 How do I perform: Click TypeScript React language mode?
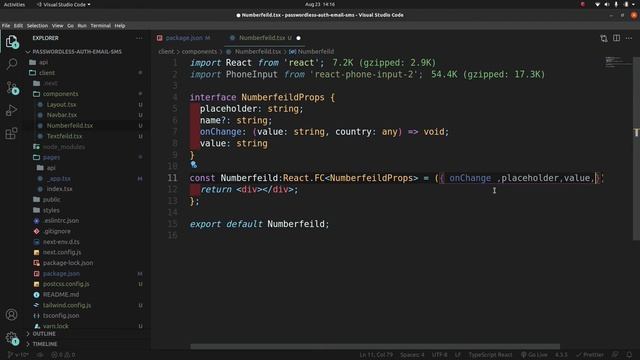click(490, 355)
